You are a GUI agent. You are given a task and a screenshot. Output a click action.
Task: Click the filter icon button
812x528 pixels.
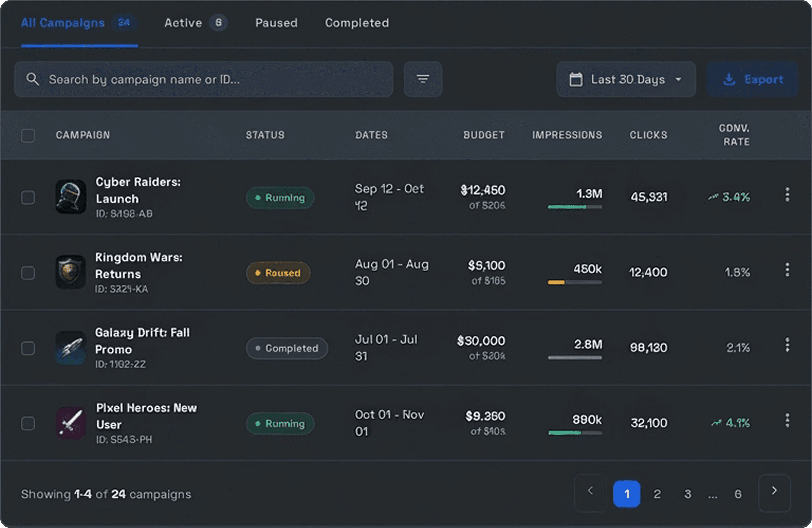coord(423,79)
